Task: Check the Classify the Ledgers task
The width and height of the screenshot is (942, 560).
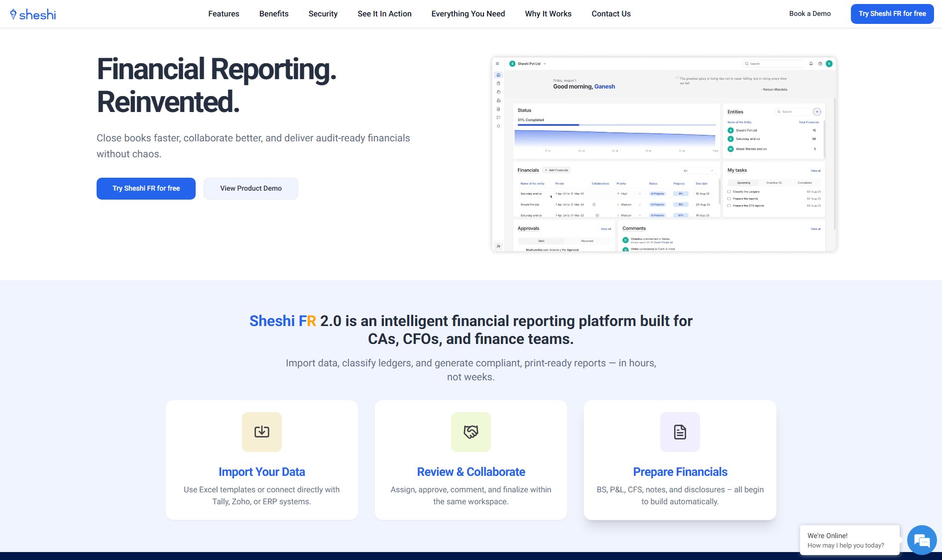Action: coord(729,192)
